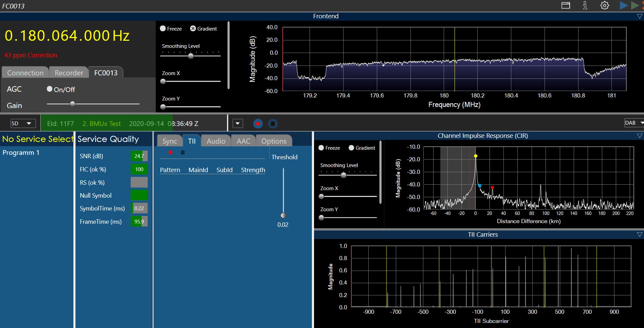This screenshot has height=328, width=644.
Task: Open the DAB mode dropdown
Action: click(633, 123)
